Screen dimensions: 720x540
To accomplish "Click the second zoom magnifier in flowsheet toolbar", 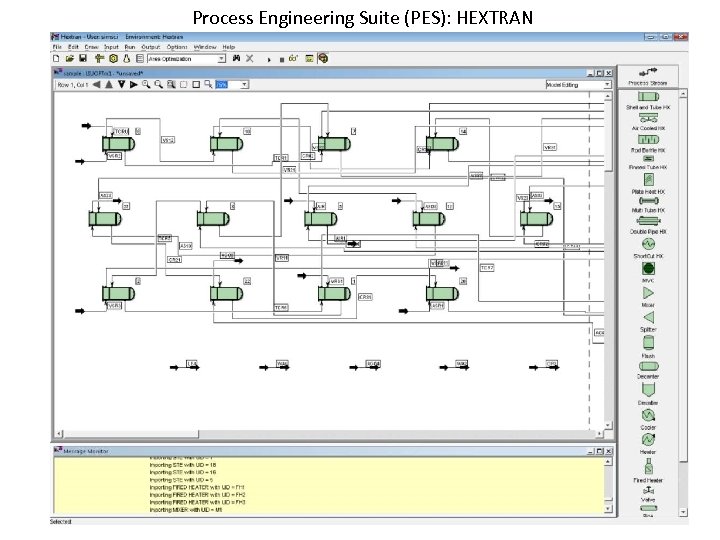I will (158, 84).
